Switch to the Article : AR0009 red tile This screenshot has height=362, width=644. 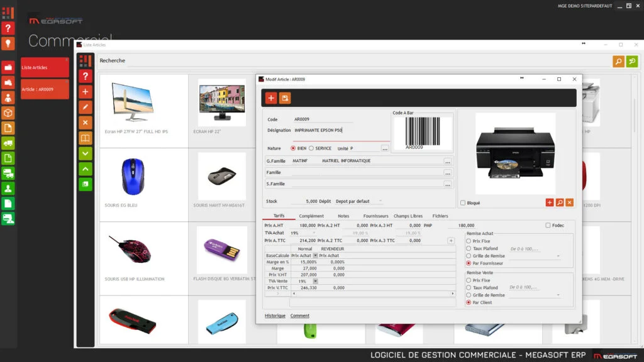tap(45, 89)
